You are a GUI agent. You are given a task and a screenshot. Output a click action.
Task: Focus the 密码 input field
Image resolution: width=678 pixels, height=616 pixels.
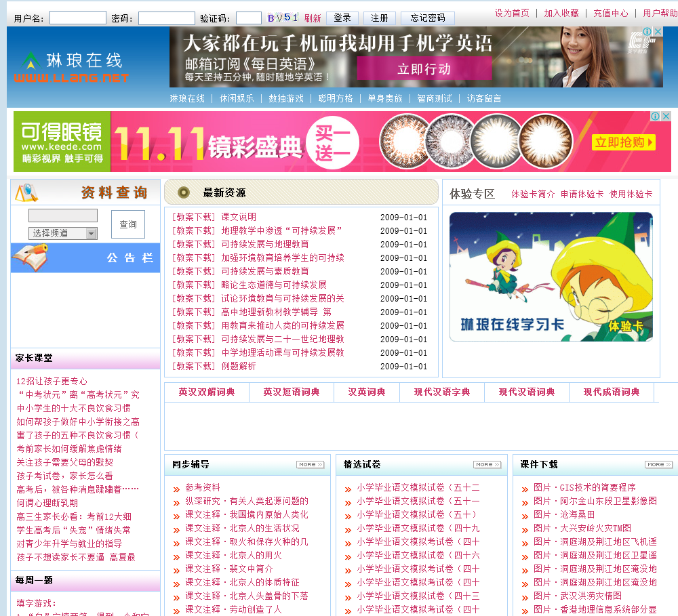167,18
